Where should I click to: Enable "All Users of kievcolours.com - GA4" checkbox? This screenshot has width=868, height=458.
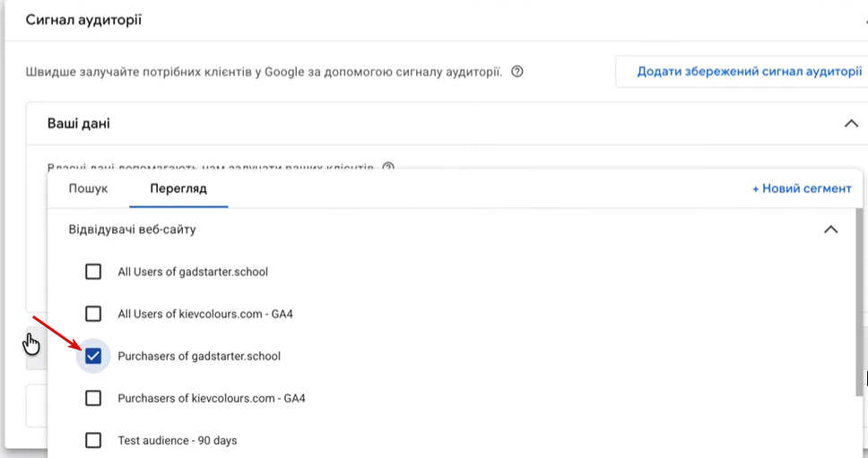[x=93, y=314]
